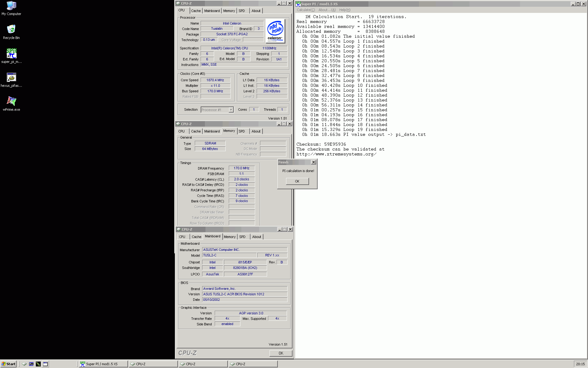The height and width of the screenshot is (368, 588).
Task: Click the Core Speed value 1870.4 MHz
Action: (215, 80)
